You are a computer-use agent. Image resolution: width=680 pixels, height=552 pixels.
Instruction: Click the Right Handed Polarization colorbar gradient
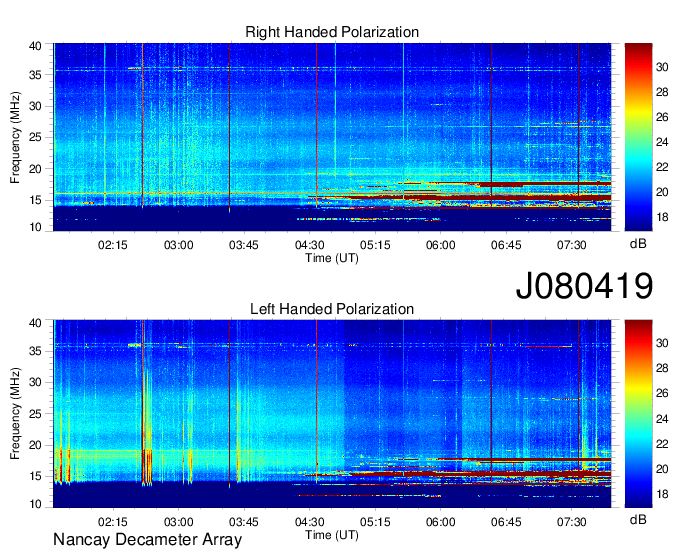coord(638,137)
